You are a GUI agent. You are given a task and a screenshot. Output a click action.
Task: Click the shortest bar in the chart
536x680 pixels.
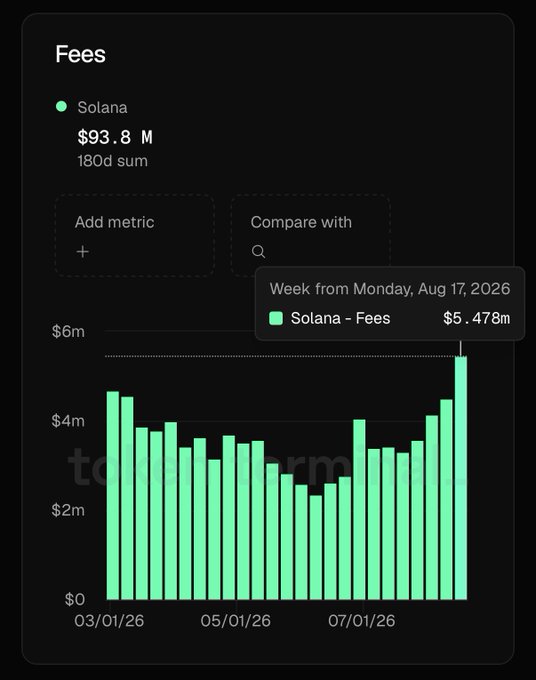pyautogui.click(x=316, y=547)
